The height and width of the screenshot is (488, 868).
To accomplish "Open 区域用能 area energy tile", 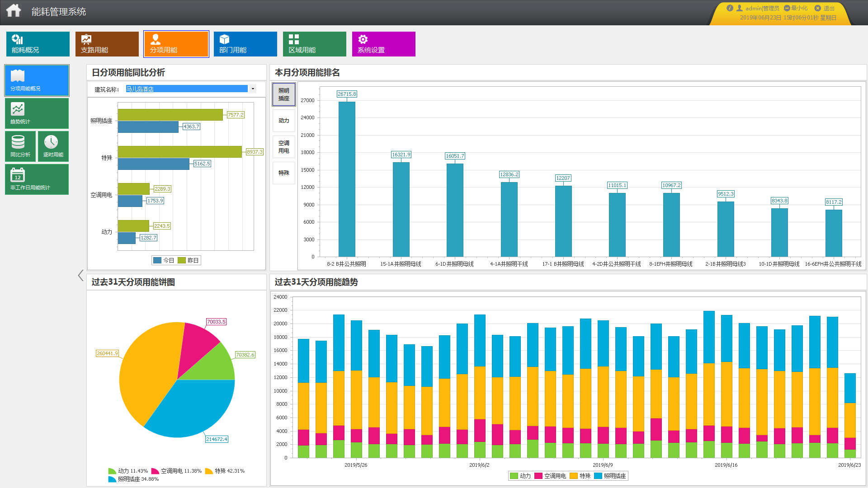I will 314,44.
